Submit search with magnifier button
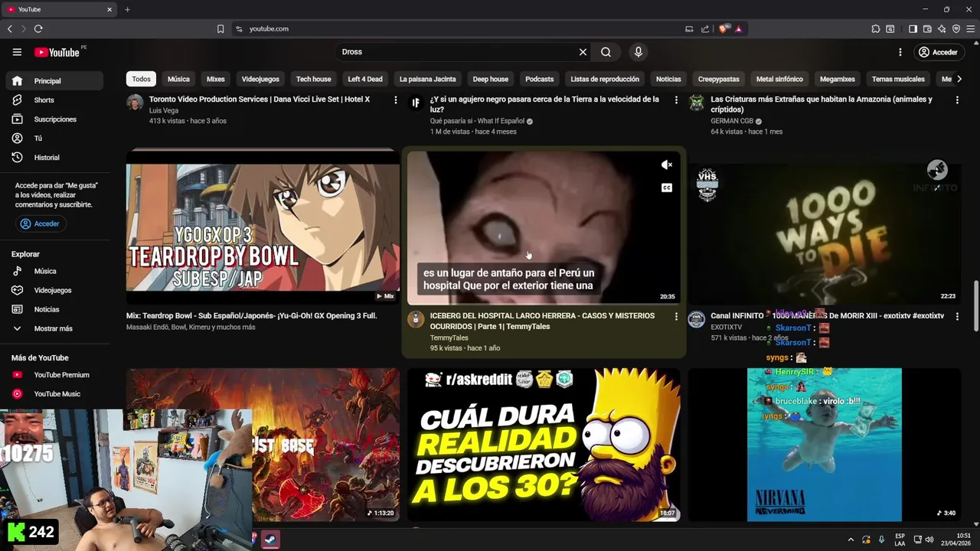Image resolution: width=980 pixels, height=551 pixels. click(606, 52)
